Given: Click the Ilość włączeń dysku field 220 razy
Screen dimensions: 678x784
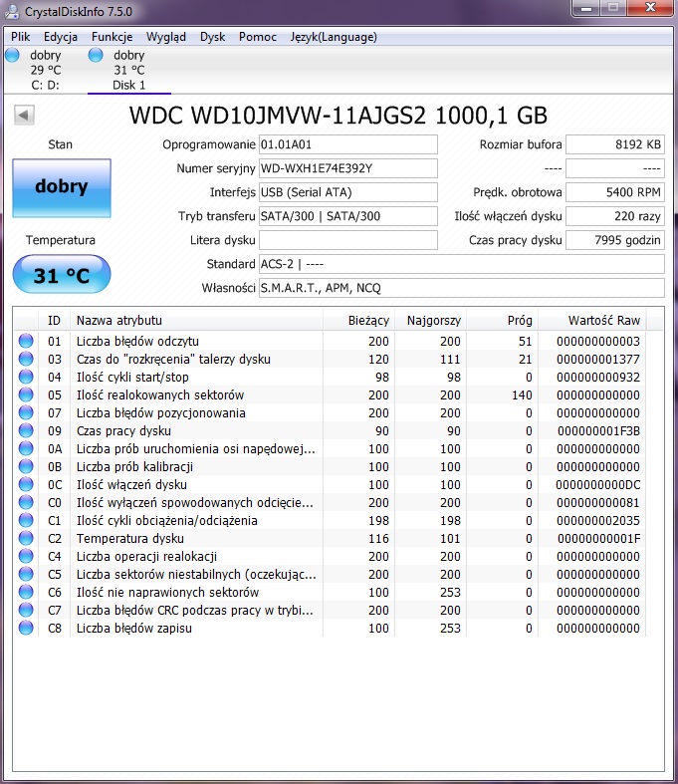Looking at the screenshot, I should point(615,216).
